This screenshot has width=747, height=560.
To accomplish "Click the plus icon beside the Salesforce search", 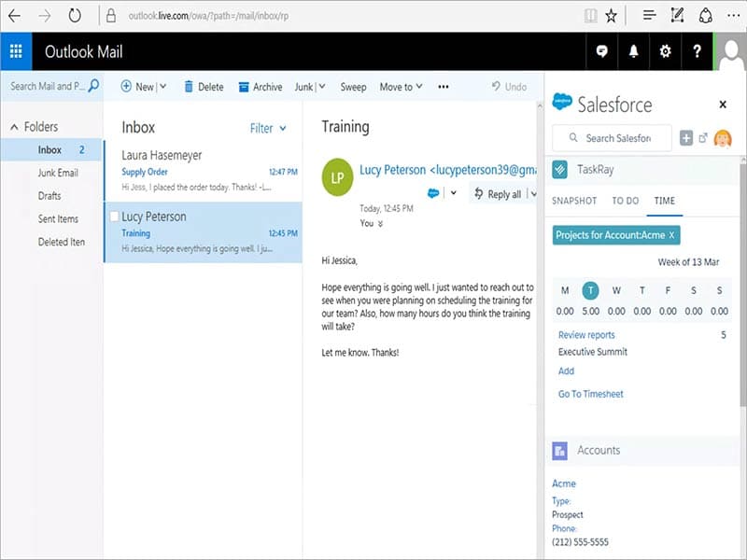I will click(x=685, y=136).
